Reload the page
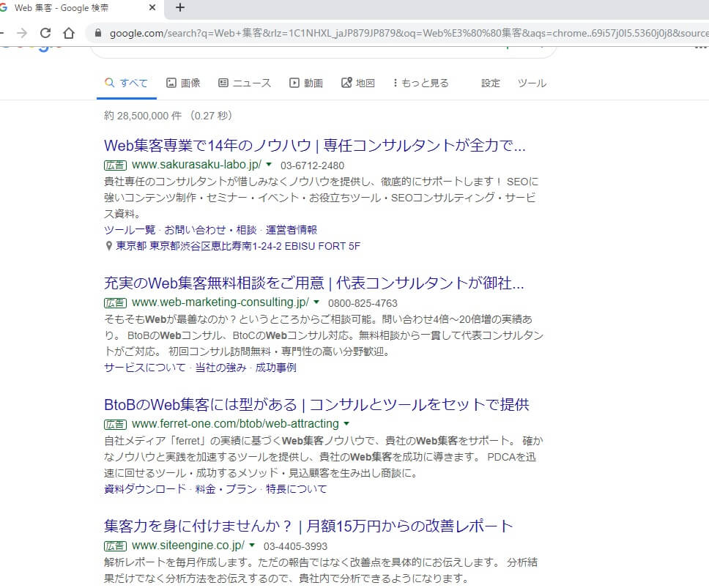709x588 pixels. [x=45, y=33]
